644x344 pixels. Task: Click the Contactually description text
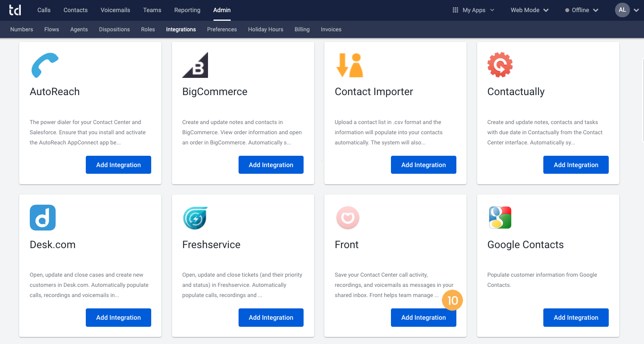pyautogui.click(x=545, y=132)
